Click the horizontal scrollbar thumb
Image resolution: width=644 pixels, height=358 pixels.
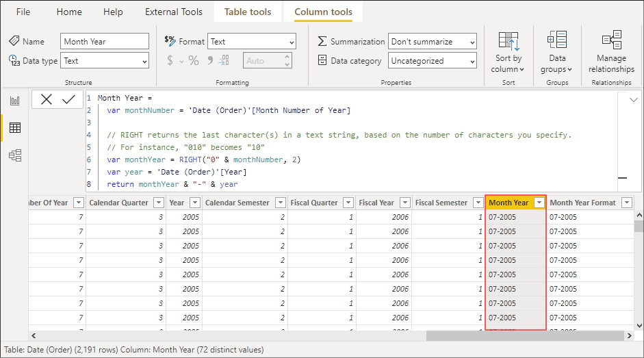pyautogui.click(x=525, y=336)
